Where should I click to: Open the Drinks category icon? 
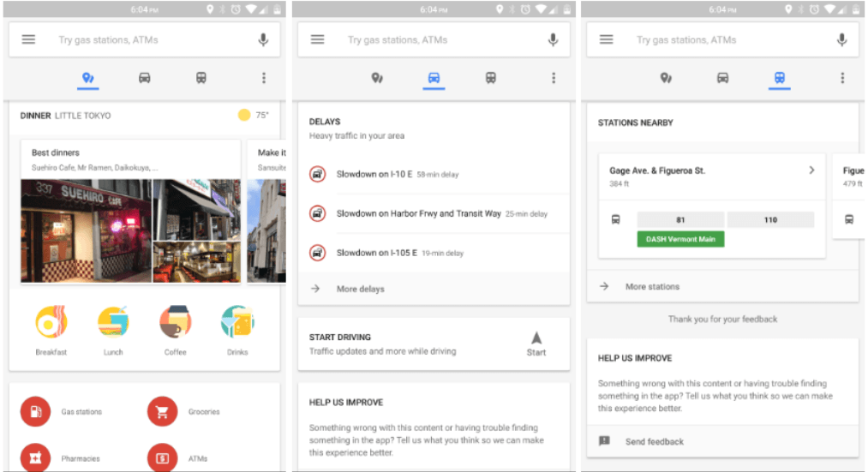[237, 323]
